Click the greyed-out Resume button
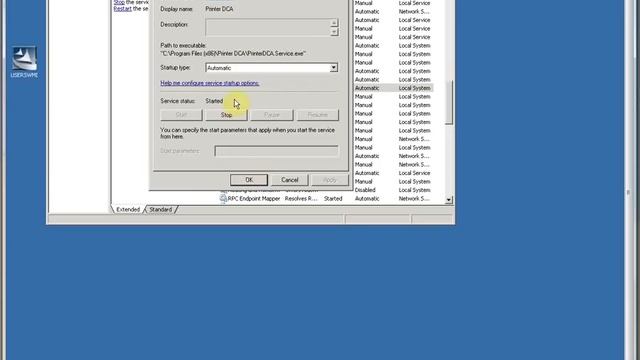The image size is (640, 360). 317,115
